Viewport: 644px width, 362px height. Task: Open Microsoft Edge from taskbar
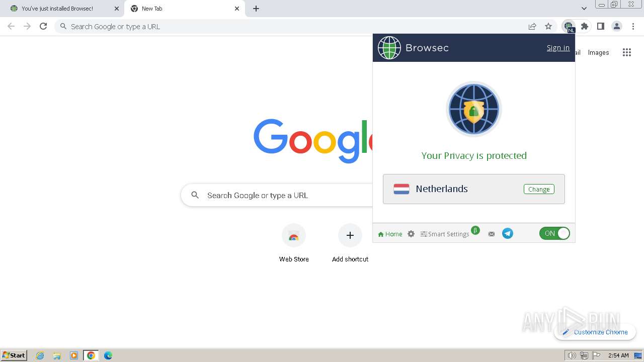(108, 355)
